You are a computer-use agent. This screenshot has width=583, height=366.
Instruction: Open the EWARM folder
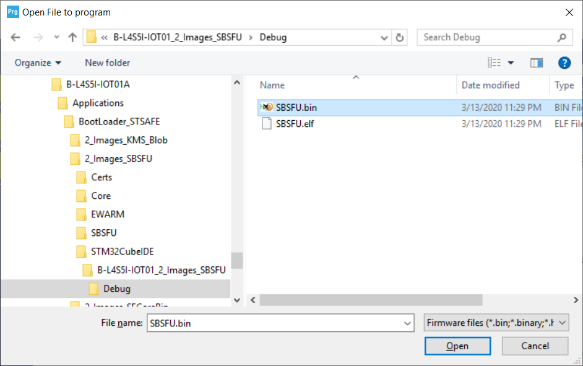click(x=107, y=214)
